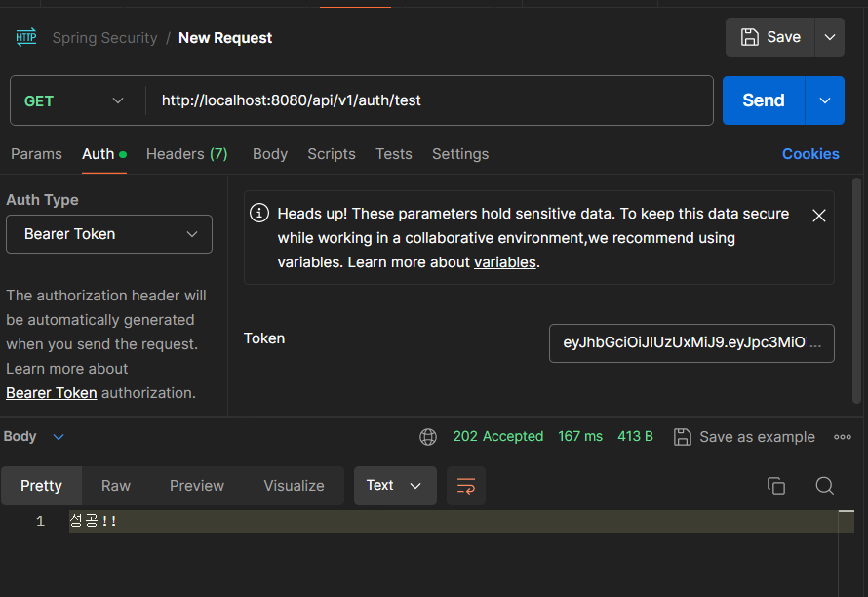Image resolution: width=868 pixels, height=597 pixels.
Task: Send the request
Action: (x=764, y=100)
